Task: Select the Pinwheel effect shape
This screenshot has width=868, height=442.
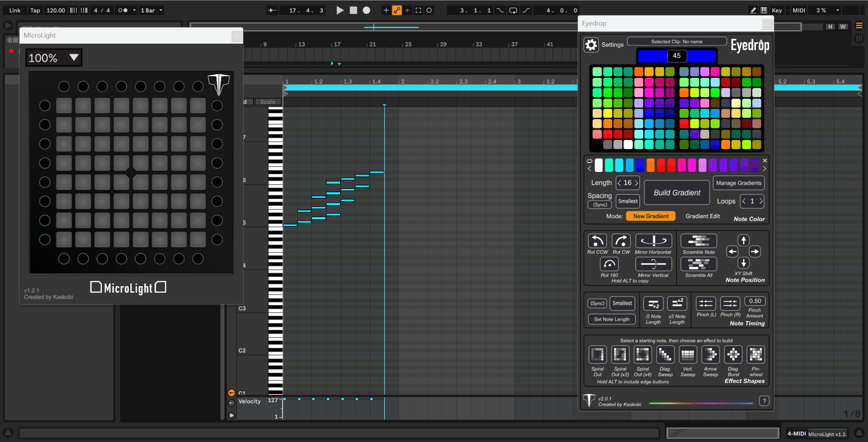Action: pyautogui.click(x=756, y=355)
